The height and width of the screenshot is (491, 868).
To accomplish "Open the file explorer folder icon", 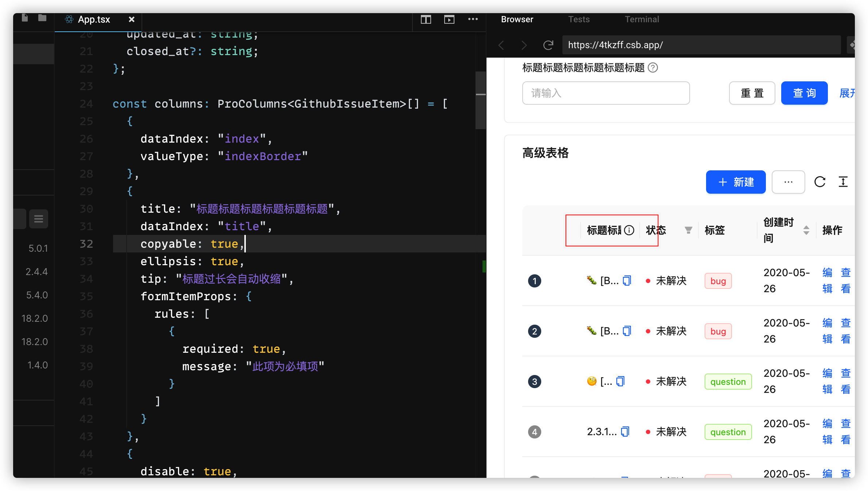I will coord(42,17).
